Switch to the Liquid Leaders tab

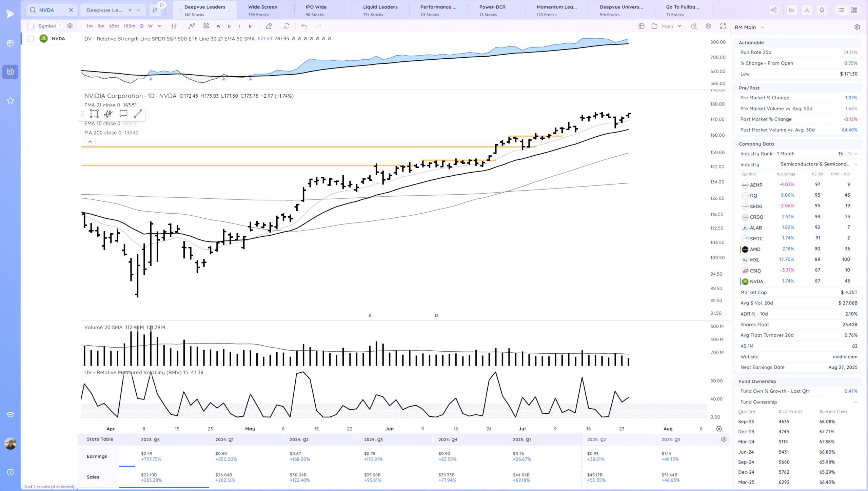tap(380, 10)
